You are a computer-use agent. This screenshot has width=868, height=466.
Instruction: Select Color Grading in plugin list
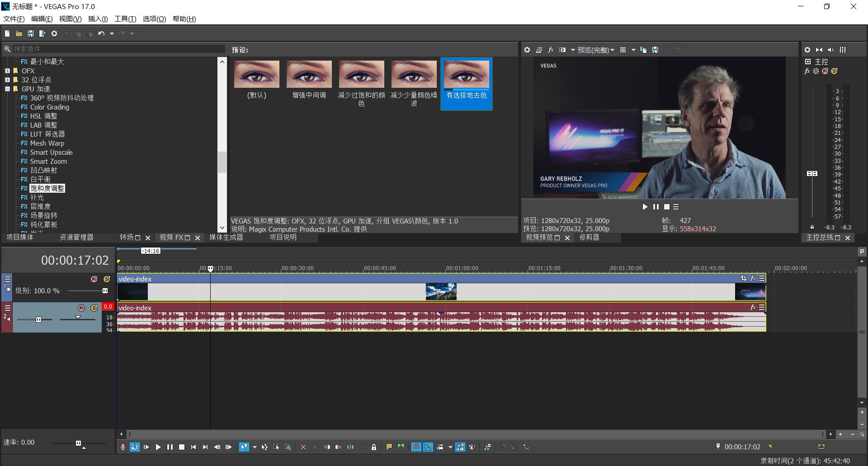(x=49, y=107)
